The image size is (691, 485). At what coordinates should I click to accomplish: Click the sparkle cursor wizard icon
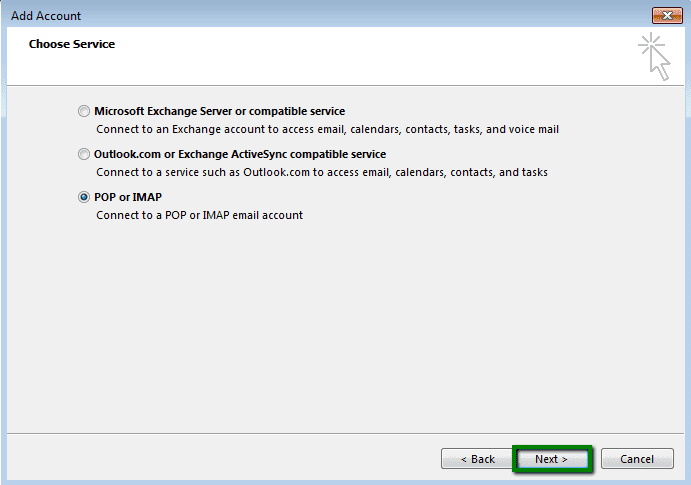[654, 56]
